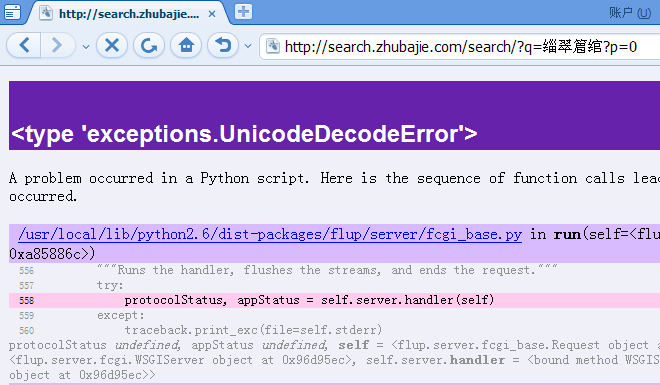Go back with the Back arrow button
This screenshot has width=660, height=385.
click(24, 45)
